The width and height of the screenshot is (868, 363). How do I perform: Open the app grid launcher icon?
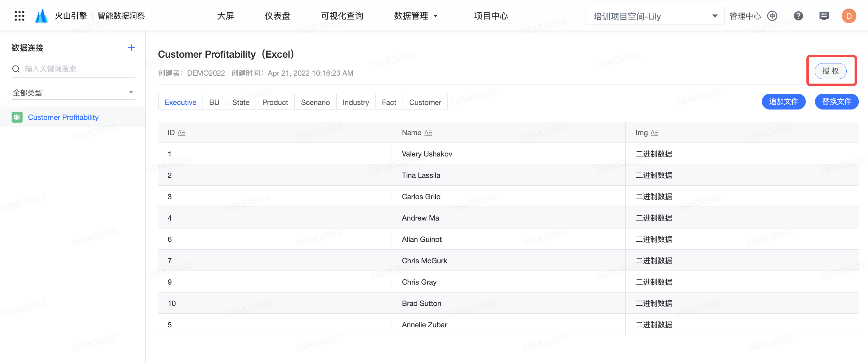coord(20,16)
